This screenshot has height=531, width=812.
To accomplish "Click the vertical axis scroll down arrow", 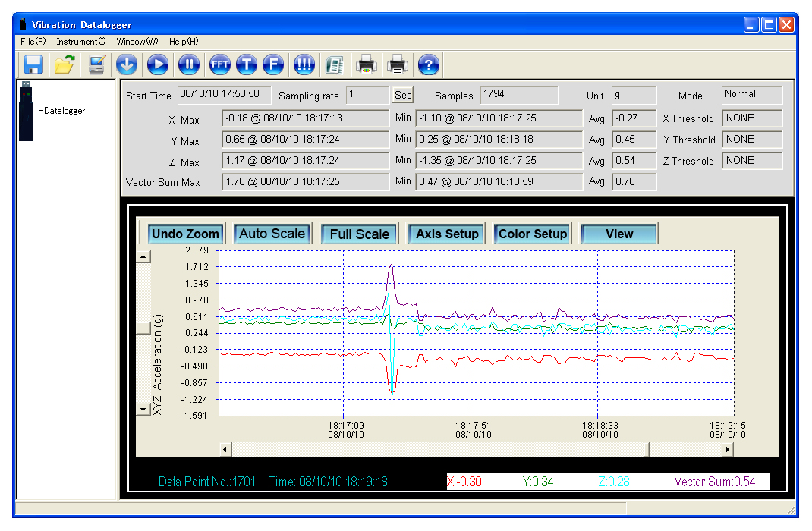I will point(143,409).
